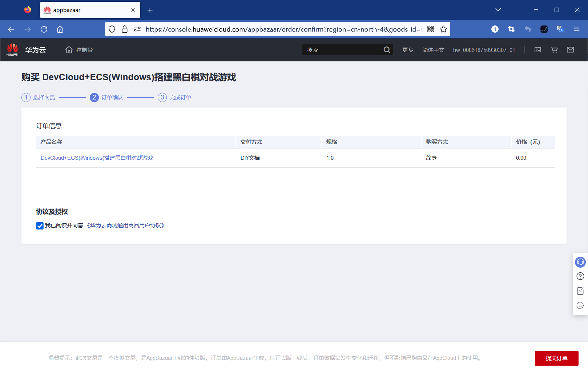
Task: Open the CLI terminal icon in the header
Action: click(538, 50)
